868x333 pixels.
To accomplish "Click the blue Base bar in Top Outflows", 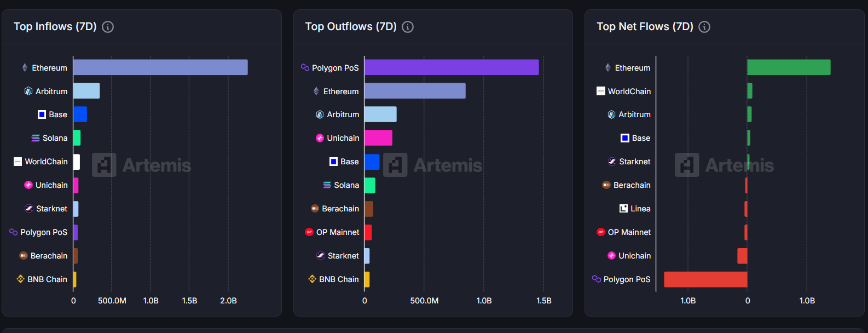I will (x=372, y=162).
